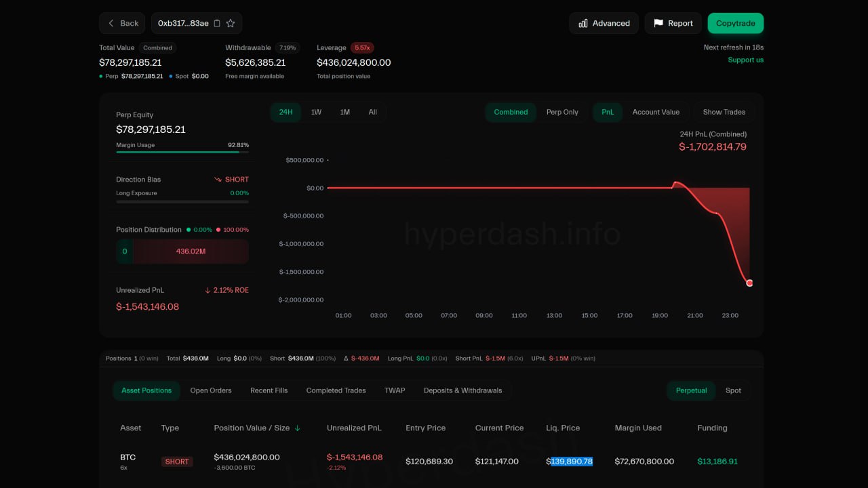Image resolution: width=868 pixels, height=488 pixels.
Task: Open the Support us link
Action: tap(745, 60)
